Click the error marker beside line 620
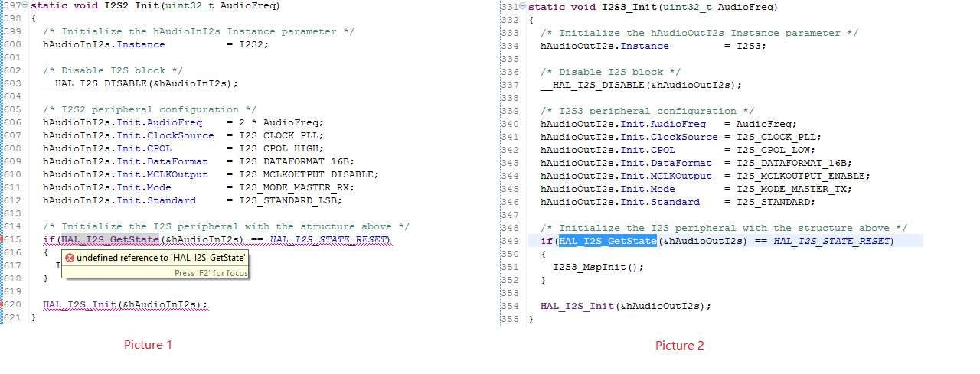This screenshot has height=374, width=980. tap(2, 304)
